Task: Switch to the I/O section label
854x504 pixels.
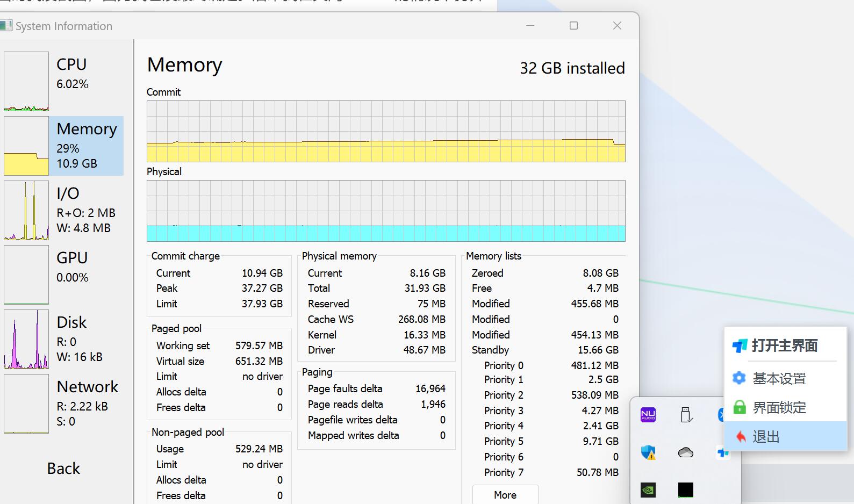Action: 68,193
